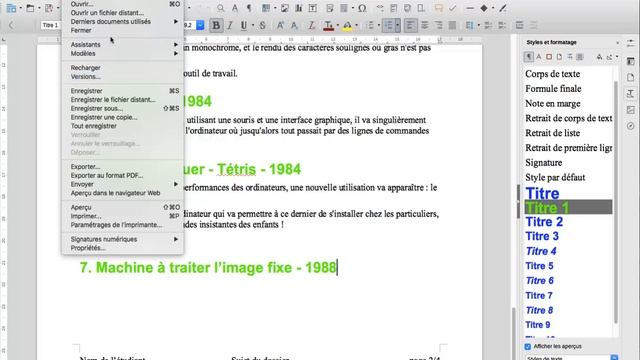The image size is (640, 360).
Task: Align text right
Action: pos(438,25)
